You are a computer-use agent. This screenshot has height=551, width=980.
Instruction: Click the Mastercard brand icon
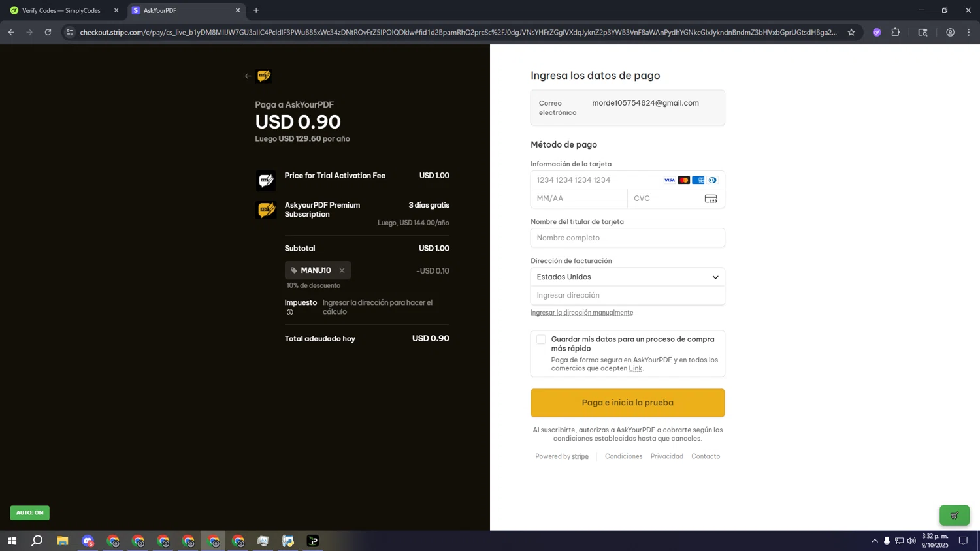tap(684, 180)
